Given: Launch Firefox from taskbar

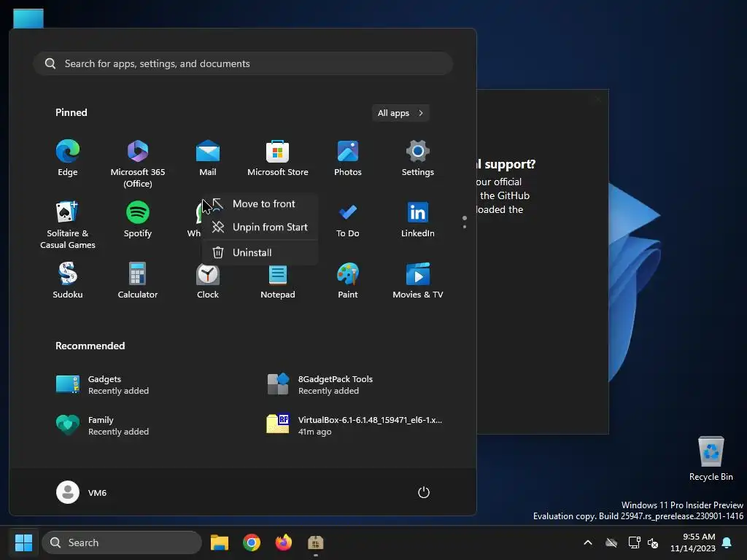Looking at the screenshot, I should click(284, 542).
